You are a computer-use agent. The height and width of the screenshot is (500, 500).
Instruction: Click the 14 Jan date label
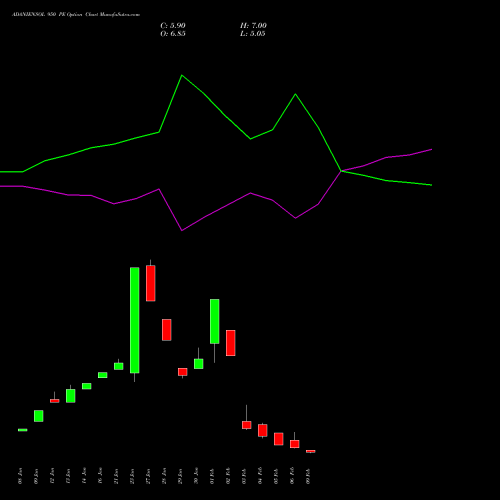[84, 476]
